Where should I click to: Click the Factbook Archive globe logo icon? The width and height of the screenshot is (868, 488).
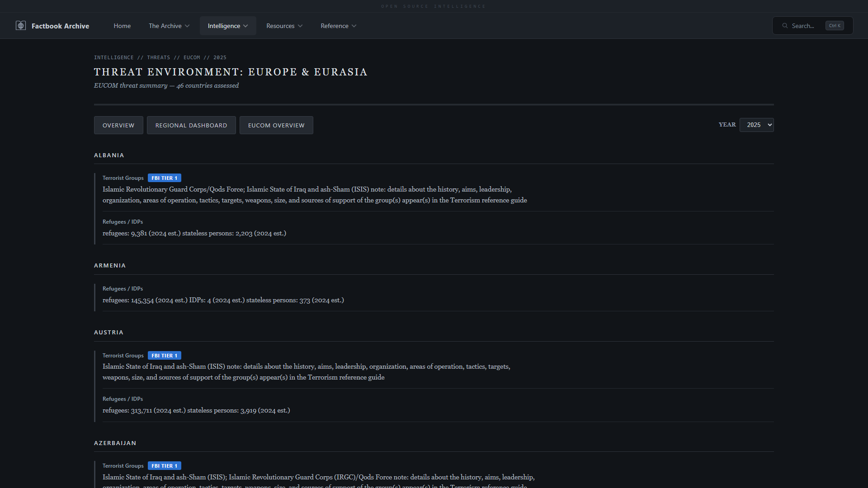tap(21, 26)
